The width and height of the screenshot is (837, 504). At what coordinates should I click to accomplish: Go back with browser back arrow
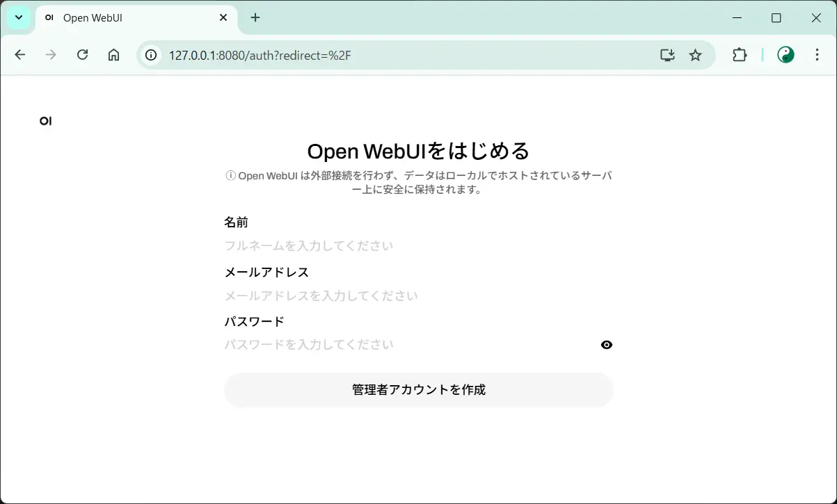[x=19, y=55]
